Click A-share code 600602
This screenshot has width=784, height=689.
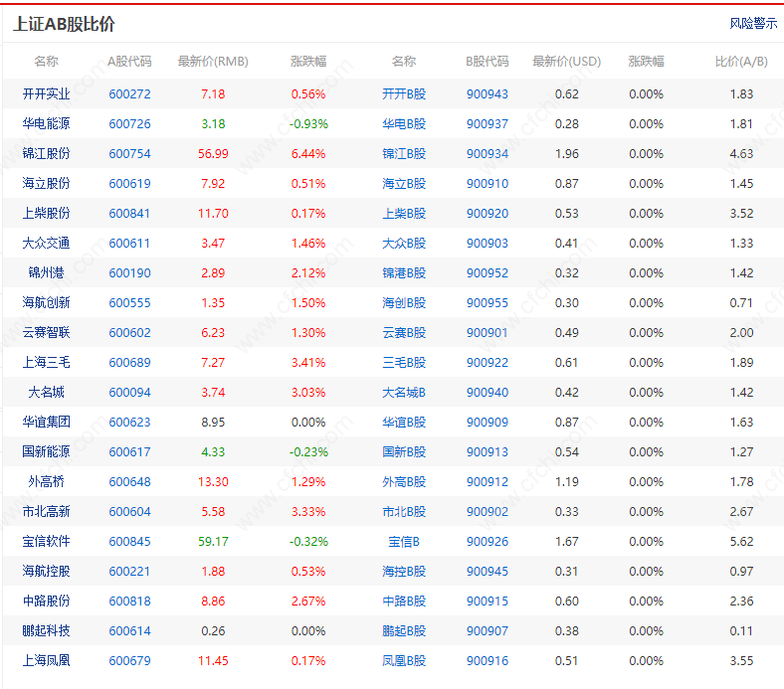coord(129,333)
